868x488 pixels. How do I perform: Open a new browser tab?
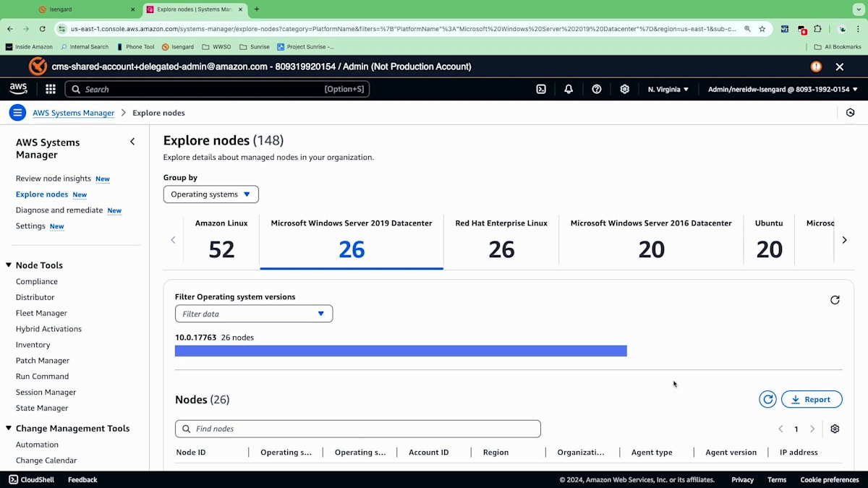click(257, 9)
